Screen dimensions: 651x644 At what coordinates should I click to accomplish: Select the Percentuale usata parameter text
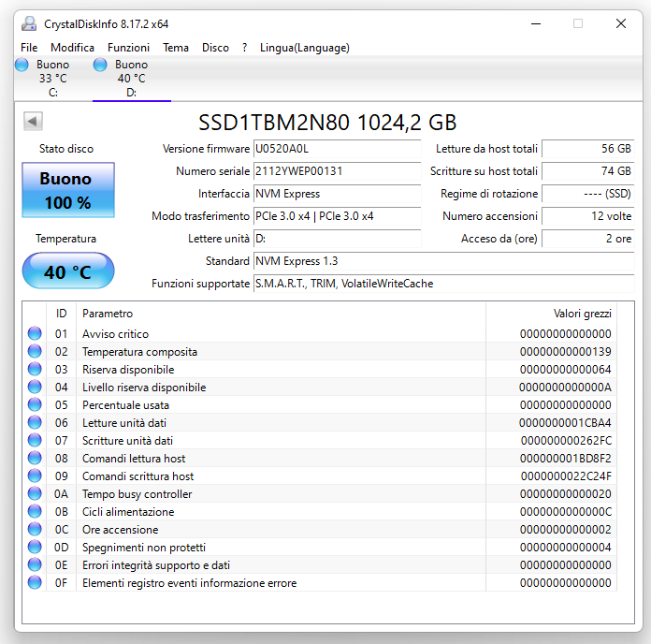(125, 405)
